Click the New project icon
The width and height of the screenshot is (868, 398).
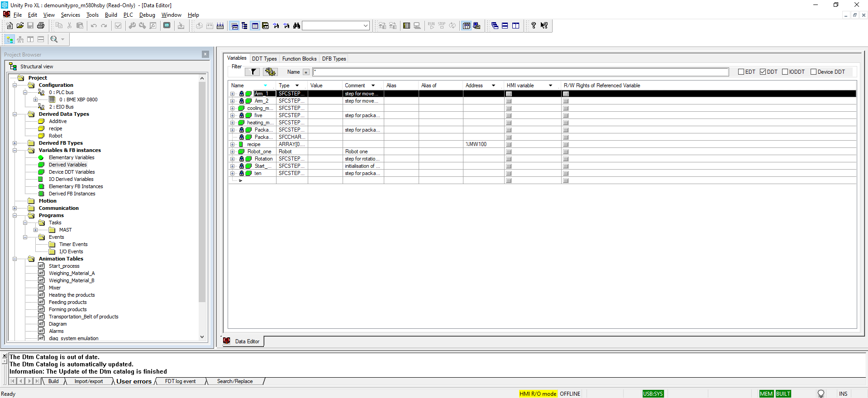[10, 26]
